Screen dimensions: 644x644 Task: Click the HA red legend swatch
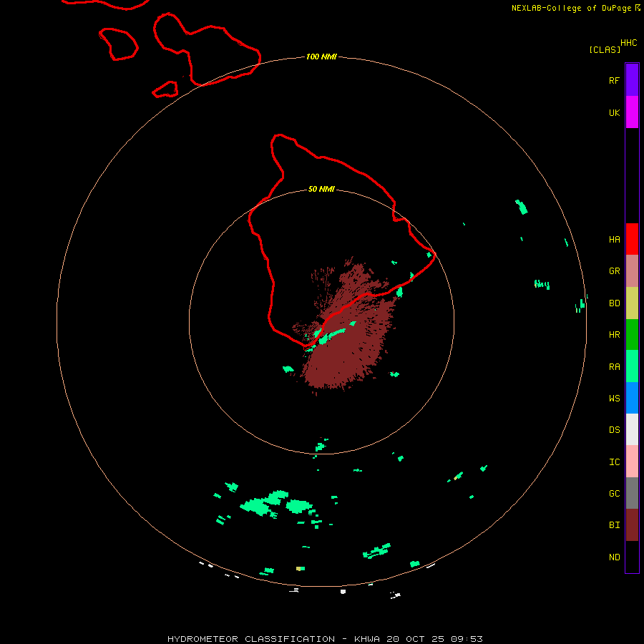[x=632, y=239]
